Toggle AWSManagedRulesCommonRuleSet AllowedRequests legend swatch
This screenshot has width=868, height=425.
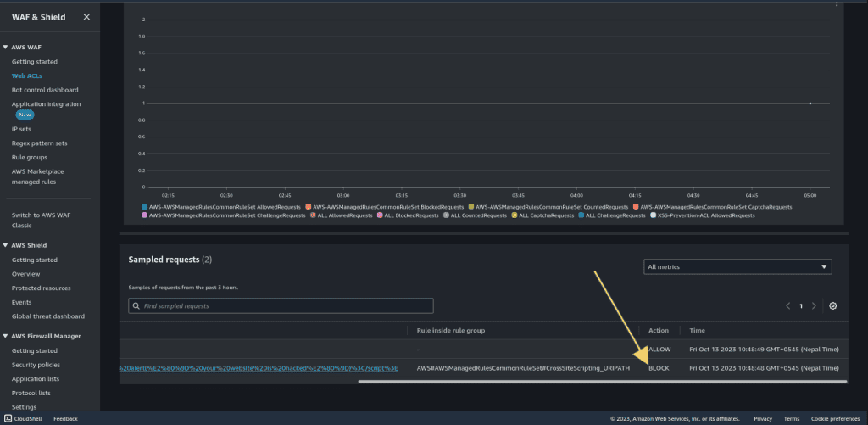click(144, 207)
